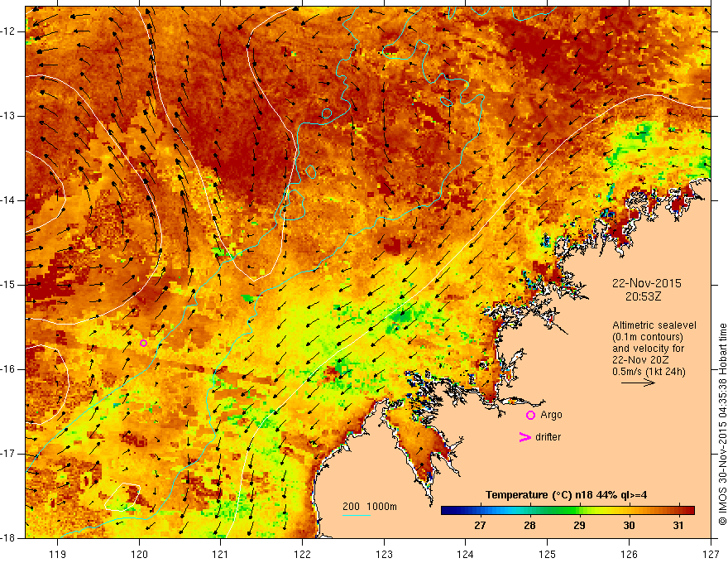The image size is (728, 563).
Task: Click the 124 longitude axis label
Action: (466, 555)
